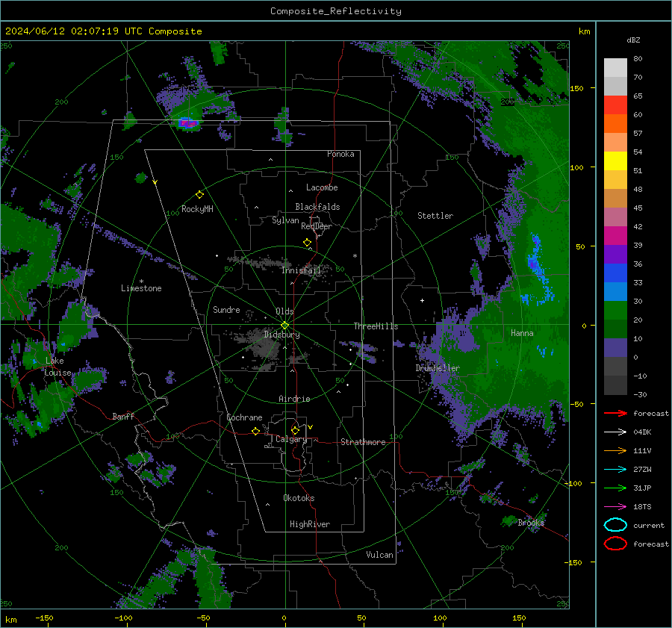Click the Drumheller label
Screen dimensions: 672x628
(438, 368)
